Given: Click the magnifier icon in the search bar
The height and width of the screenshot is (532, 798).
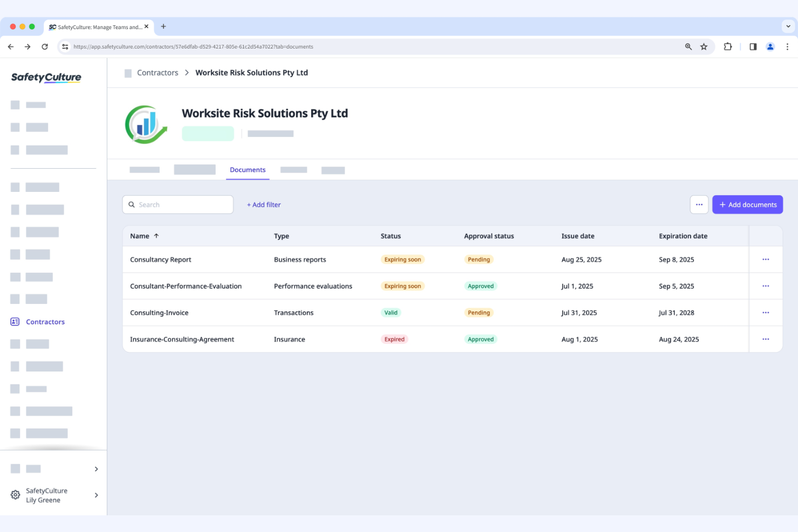Looking at the screenshot, I should click(132, 204).
